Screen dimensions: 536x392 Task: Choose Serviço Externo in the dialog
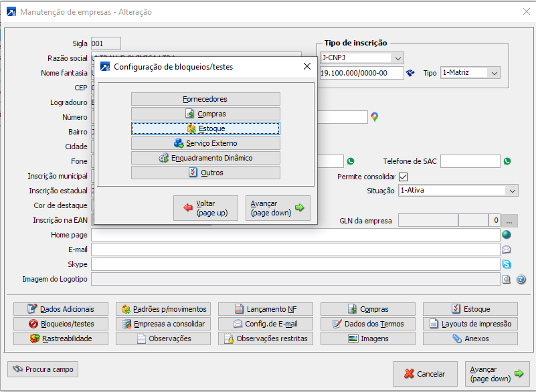click(x=205, y=143)
